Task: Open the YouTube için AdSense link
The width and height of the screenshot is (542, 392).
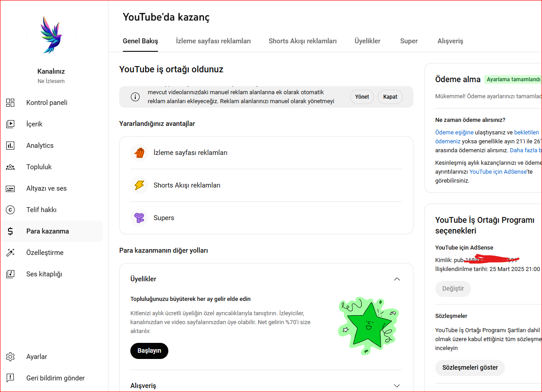Action: pyautogui.click(x=498, y=172)
